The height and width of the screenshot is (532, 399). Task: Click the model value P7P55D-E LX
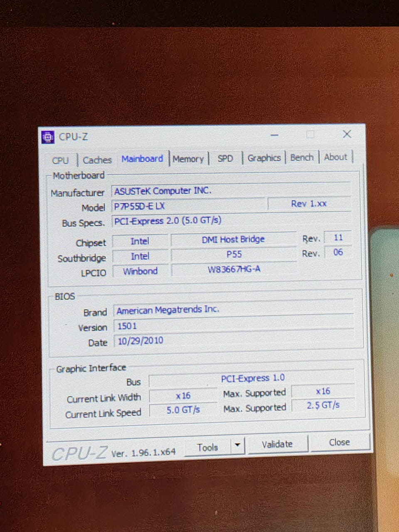(189, 206)
